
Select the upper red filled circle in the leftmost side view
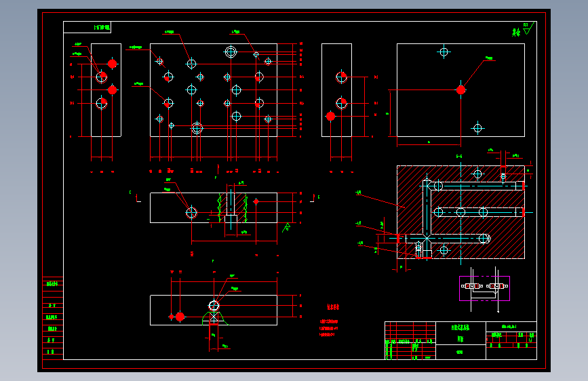pyautogui.click(x=112, y=64)
